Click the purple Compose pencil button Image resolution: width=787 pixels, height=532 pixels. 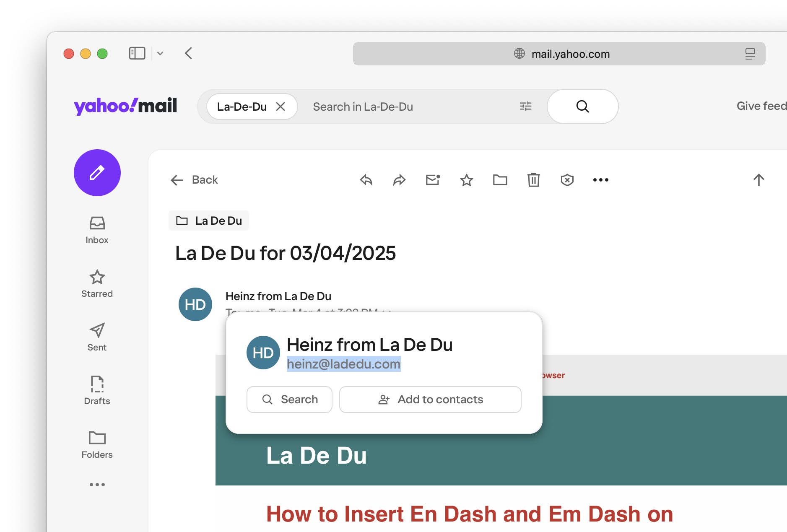coord(97,173)
